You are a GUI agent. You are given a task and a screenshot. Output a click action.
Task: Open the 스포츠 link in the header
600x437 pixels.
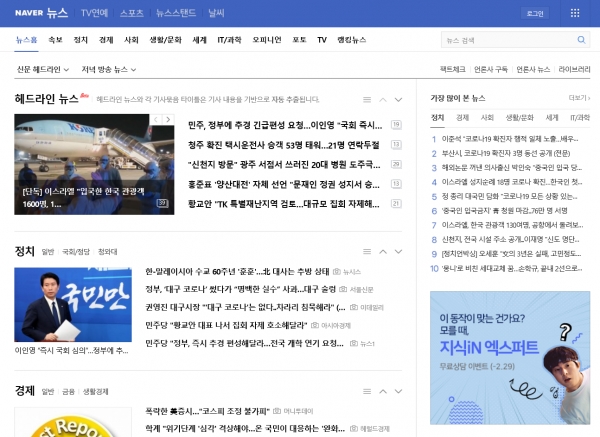(132, 13)
